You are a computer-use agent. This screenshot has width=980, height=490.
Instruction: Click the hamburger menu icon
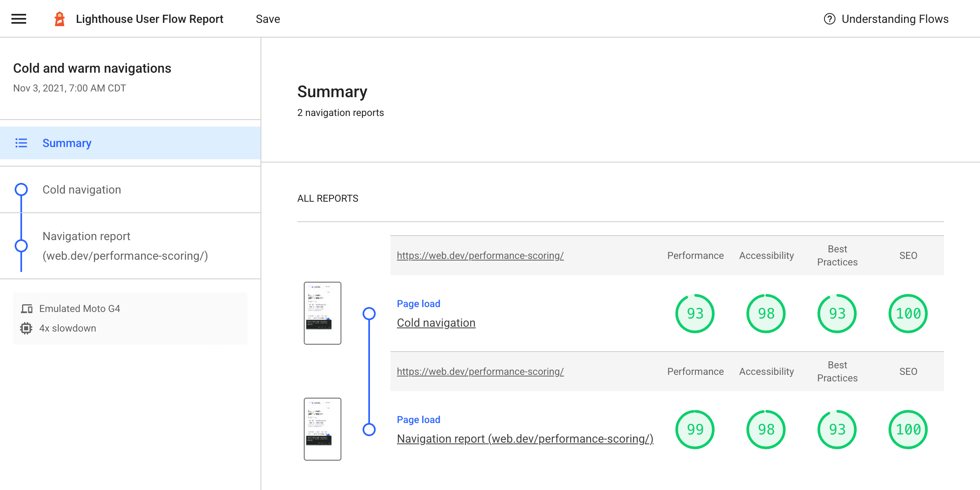18,19
